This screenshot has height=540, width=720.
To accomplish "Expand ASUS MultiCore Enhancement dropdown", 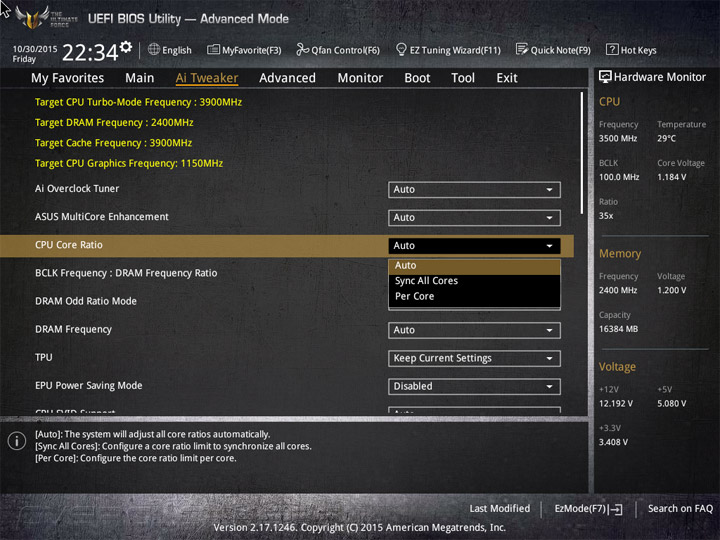I will tap(474, 218).
